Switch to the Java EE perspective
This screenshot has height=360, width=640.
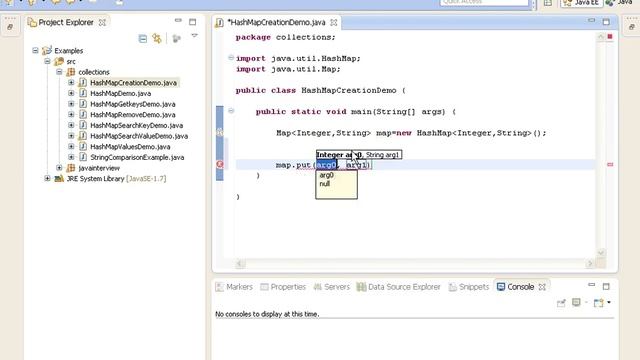click(x=581, y=3)
